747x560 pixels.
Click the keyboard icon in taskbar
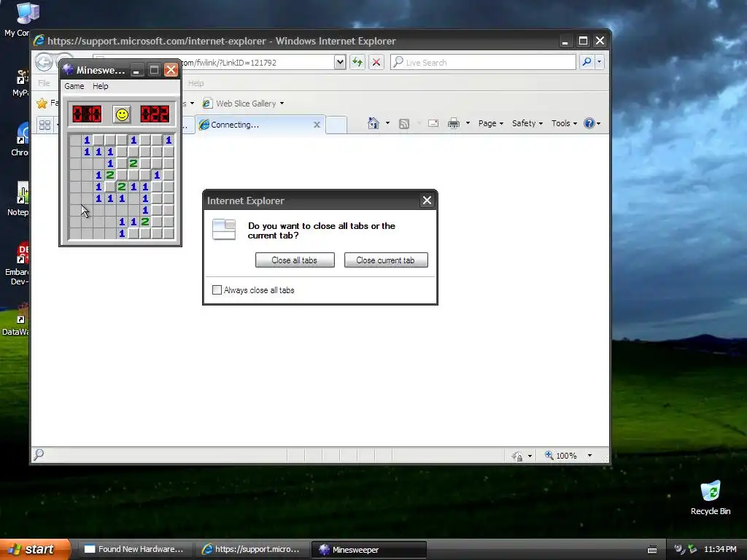pos(652,550)
